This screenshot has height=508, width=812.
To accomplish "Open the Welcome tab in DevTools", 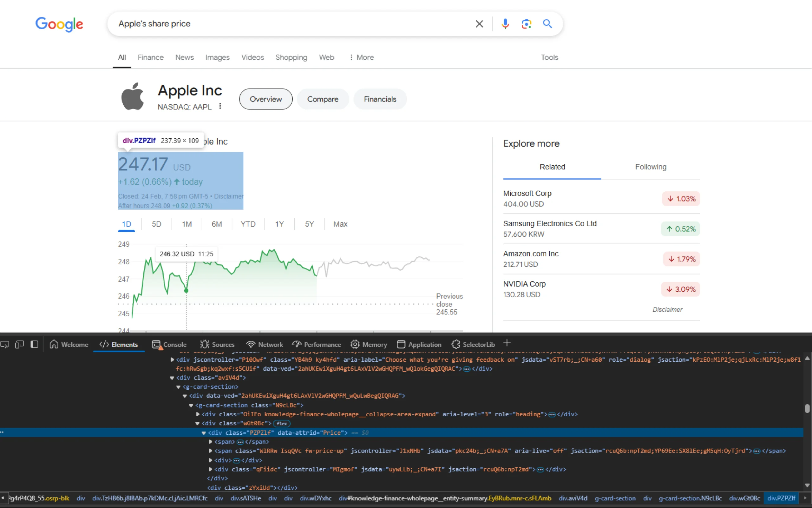I will 69,344.
